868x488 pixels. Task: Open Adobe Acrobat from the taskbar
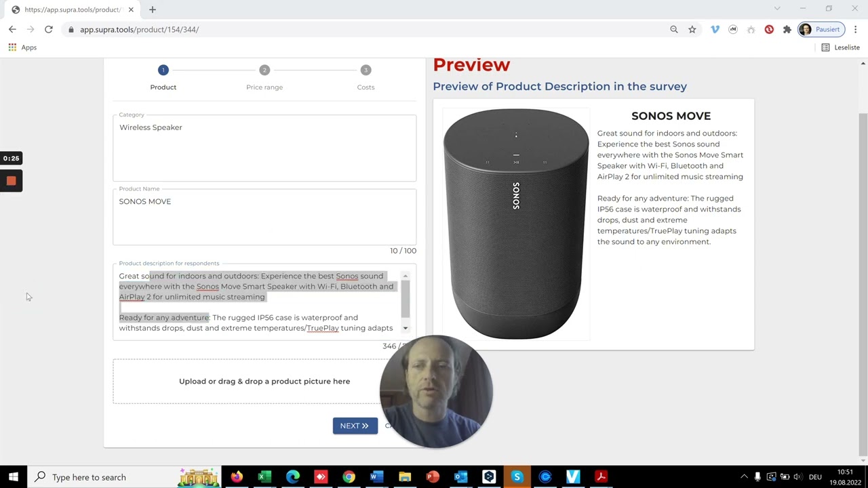[x=601, y=477]
